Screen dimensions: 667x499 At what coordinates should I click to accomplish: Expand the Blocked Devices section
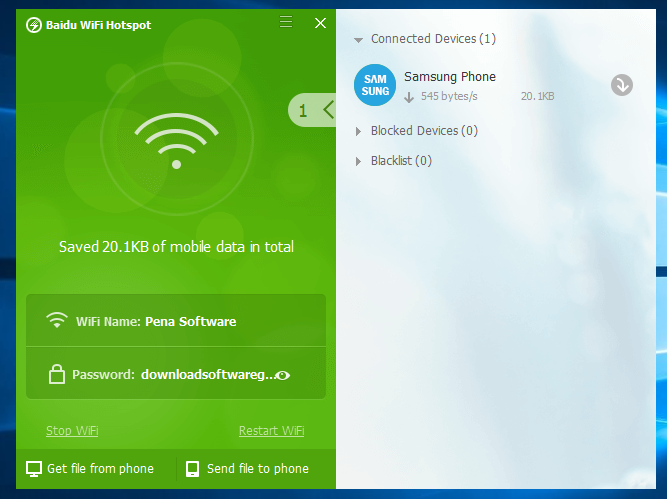pyautogui.click(x=359, y=131)
